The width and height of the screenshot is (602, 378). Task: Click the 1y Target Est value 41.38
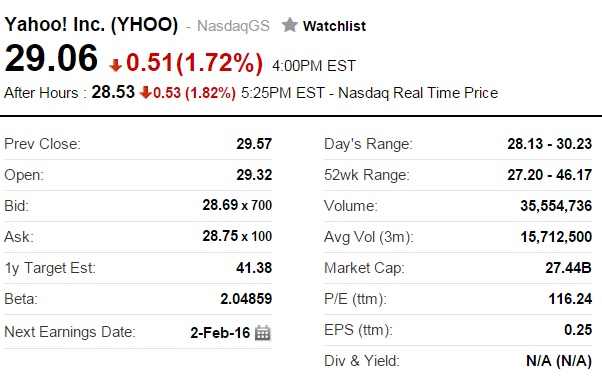click(x=254, y=268)
